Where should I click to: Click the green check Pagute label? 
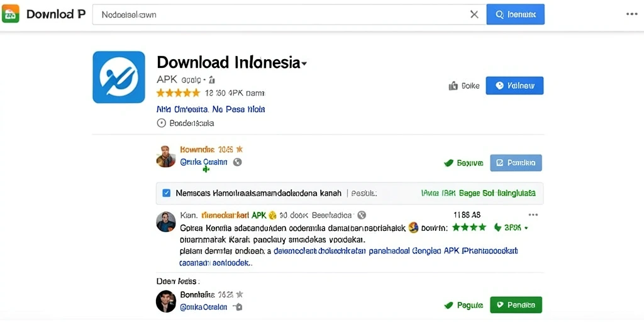464,305
